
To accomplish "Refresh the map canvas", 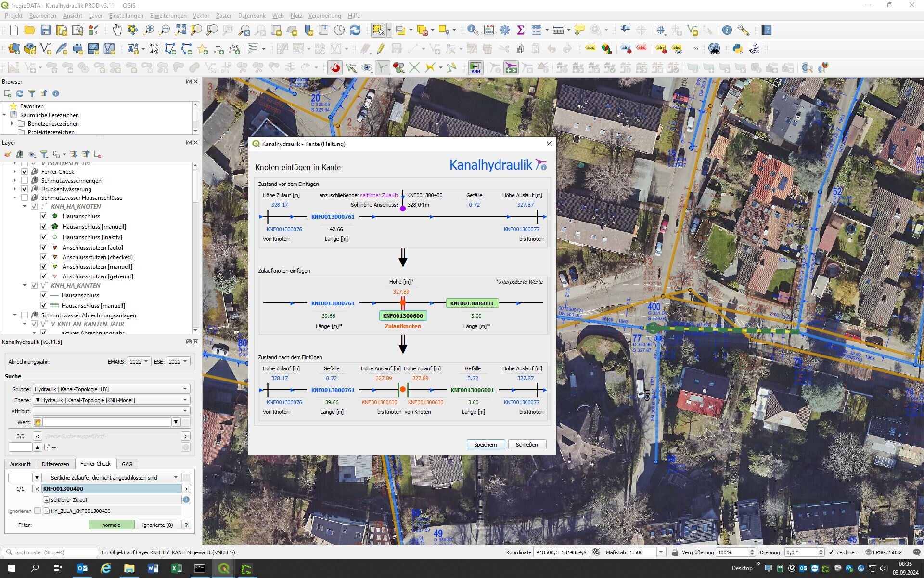I will (x=355, y=30).
